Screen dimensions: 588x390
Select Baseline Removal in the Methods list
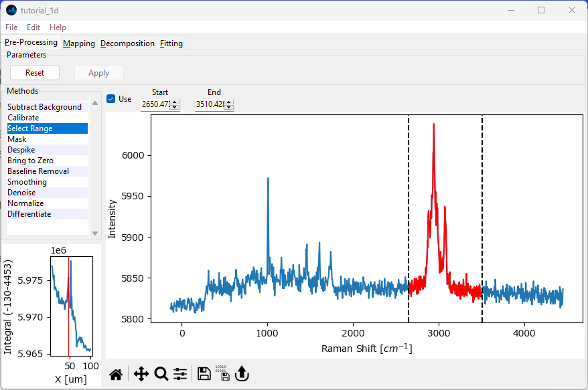[x=38, y=171]
